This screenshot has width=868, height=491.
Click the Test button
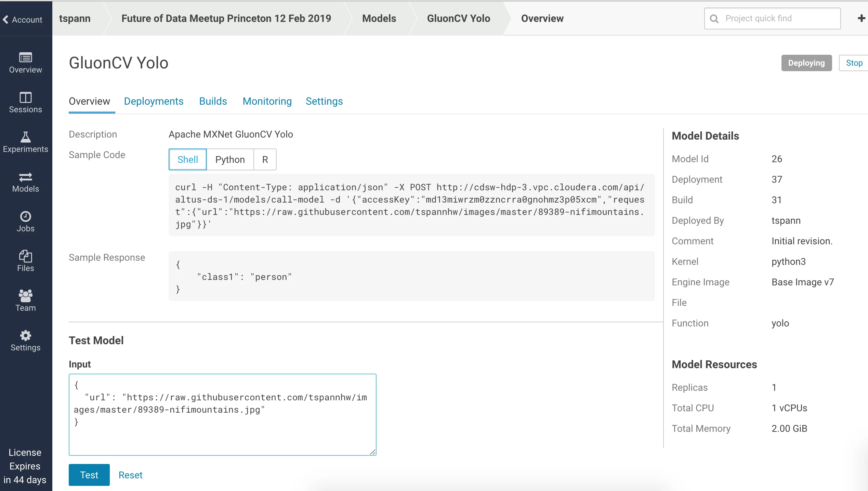click(89, 475)
